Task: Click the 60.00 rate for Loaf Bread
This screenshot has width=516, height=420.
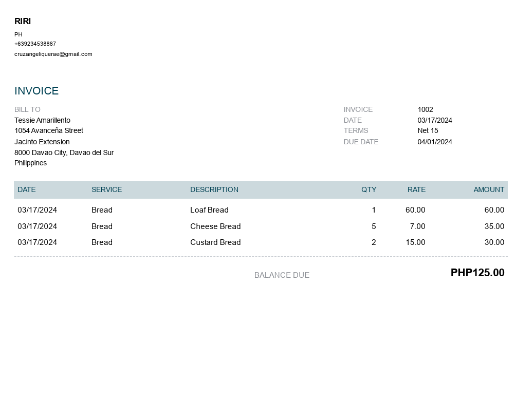Action: click(x=415, y=209)
